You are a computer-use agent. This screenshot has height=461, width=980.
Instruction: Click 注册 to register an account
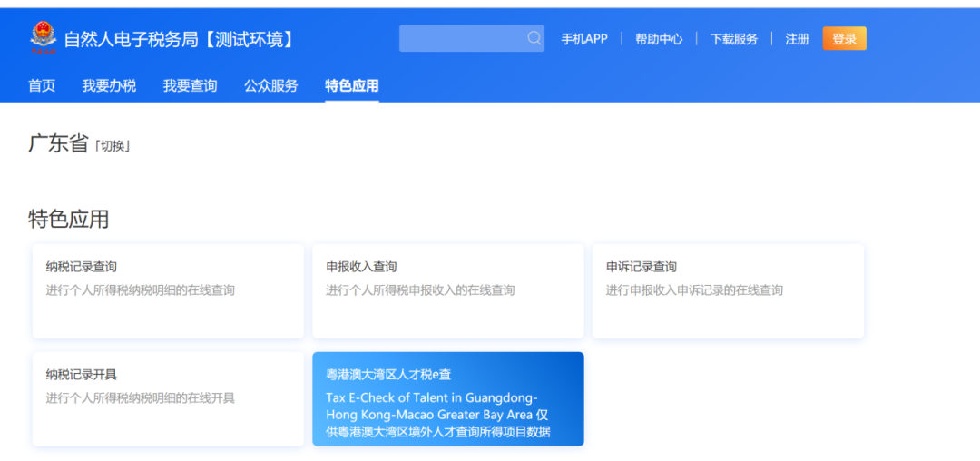point(797,39)
